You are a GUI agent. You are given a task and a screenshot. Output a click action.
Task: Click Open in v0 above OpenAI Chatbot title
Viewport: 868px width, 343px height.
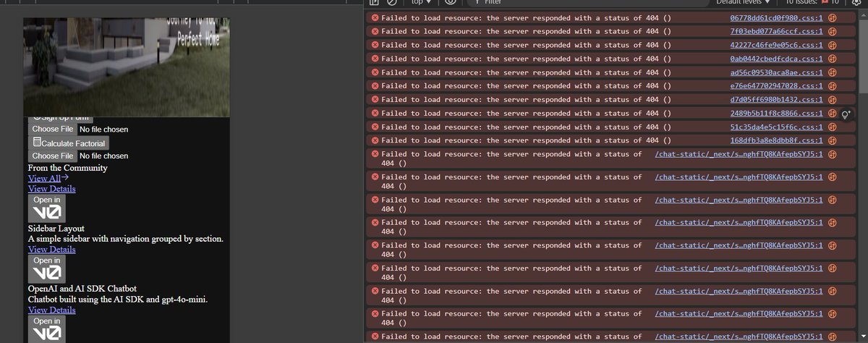point(47,268)
